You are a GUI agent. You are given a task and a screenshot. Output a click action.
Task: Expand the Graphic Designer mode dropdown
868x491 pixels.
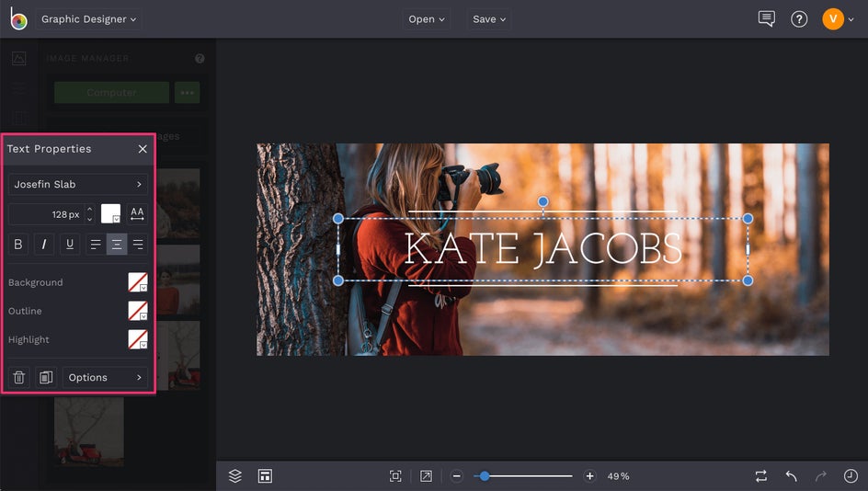(88, 19)
